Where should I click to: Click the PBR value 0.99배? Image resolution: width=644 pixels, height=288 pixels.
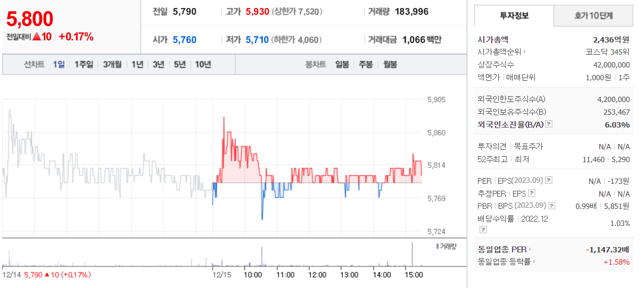(586, 206)
